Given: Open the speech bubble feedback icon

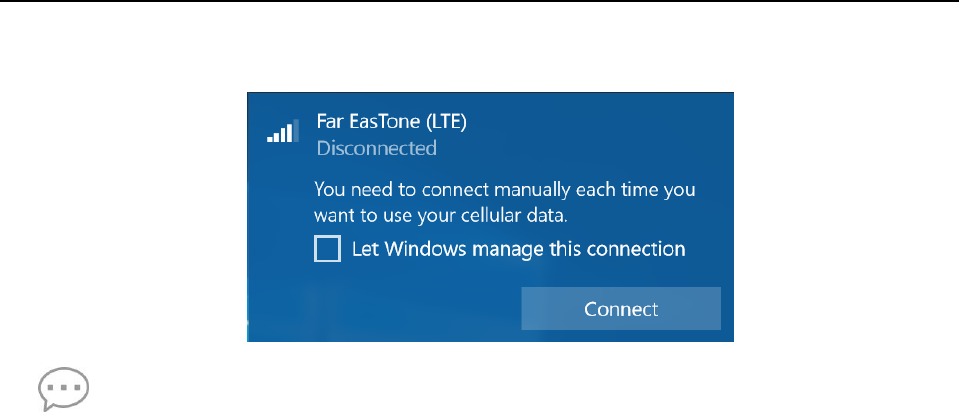Looking at the screenshot, I should pyautogui.click(x=64, y=389).
